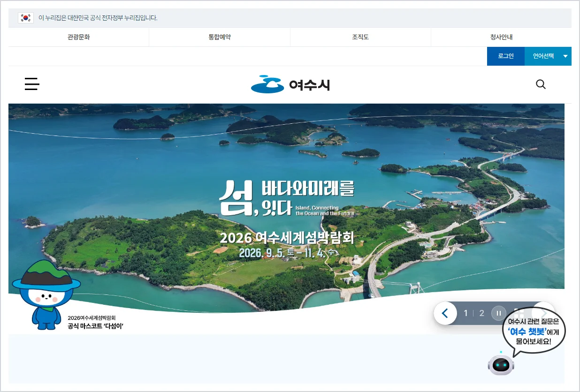
Task: Click chatbot speech bubble 여수 챗봇
Action: pos(534,331)
